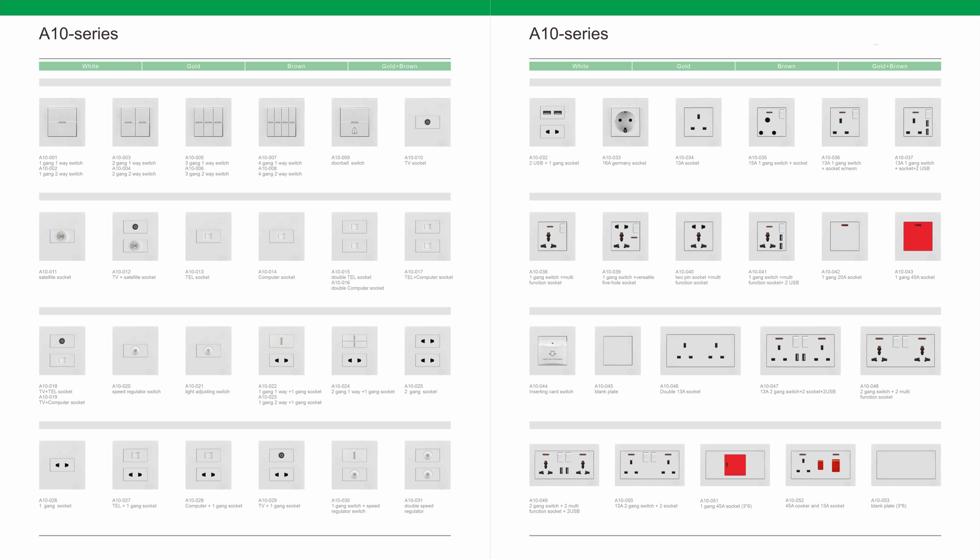The image size is (980, 559).
Task: Click the A10-052 45A cooker socket image
Action: (x=820, y=465)
